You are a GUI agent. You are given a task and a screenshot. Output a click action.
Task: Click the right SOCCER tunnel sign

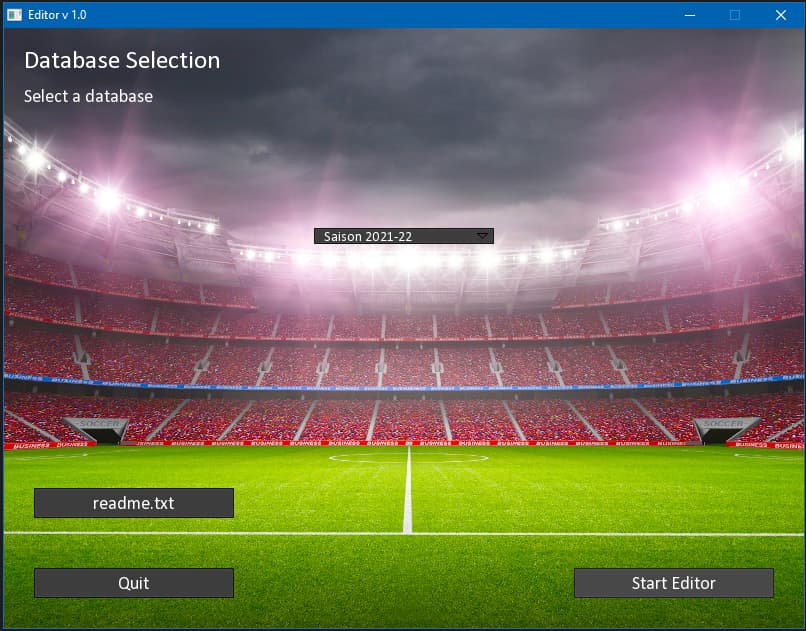pyautogui.click(x=723, y=423)
